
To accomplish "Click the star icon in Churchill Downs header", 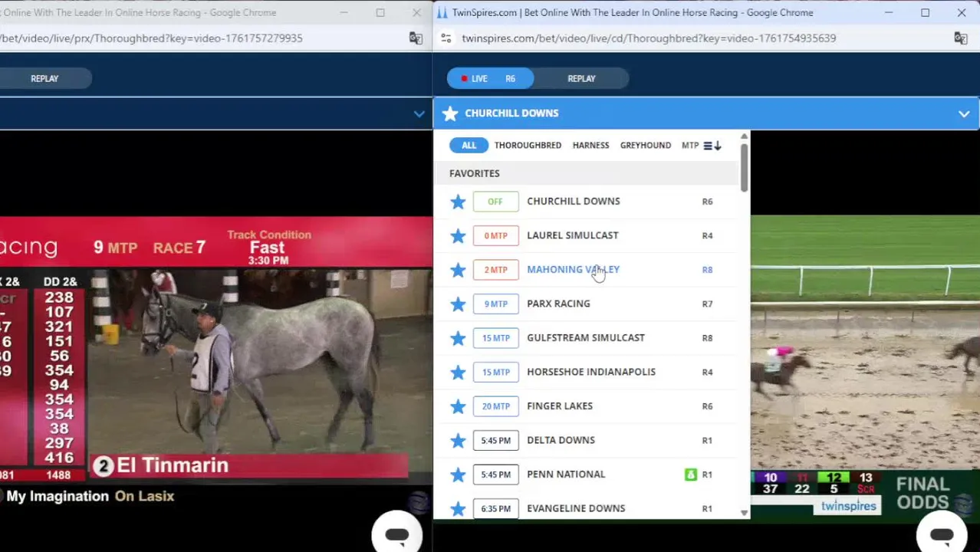I will pos(450,113).
